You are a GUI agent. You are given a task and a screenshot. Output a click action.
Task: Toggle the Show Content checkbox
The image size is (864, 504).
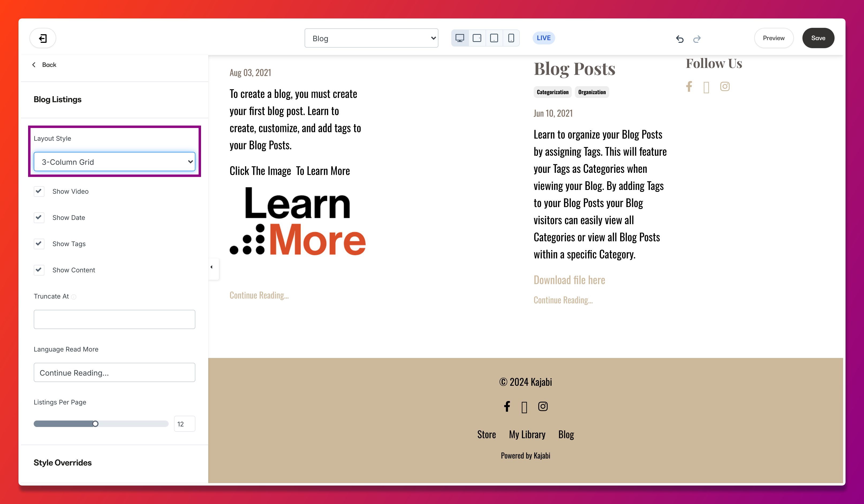(39, 270)
